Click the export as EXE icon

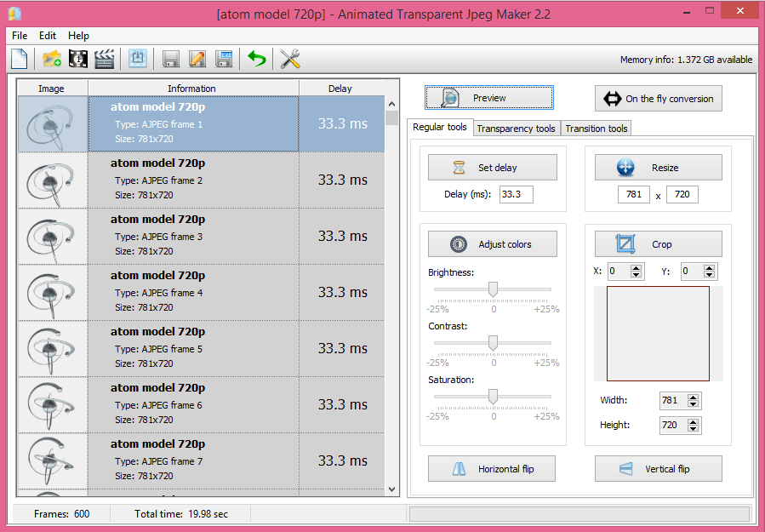coord(224,59)
